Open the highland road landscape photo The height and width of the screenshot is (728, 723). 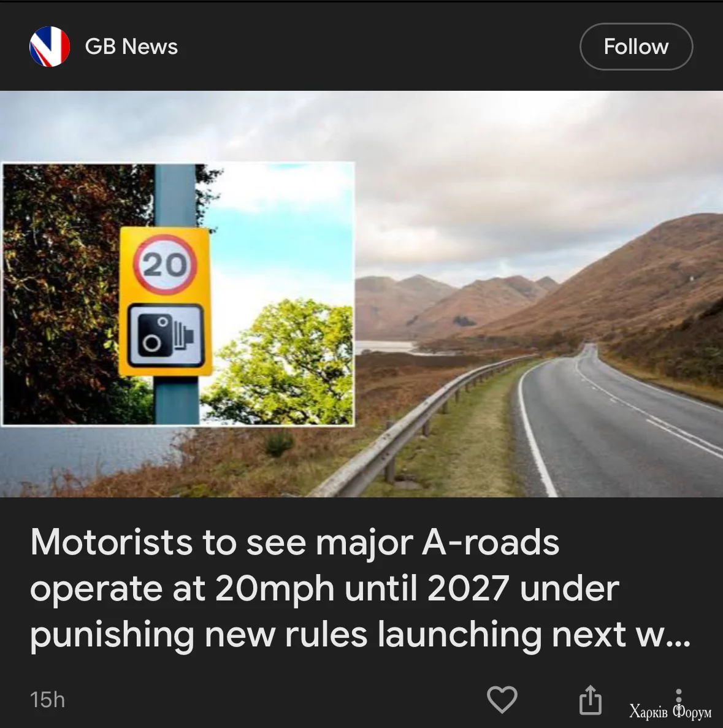click(538, 294)
